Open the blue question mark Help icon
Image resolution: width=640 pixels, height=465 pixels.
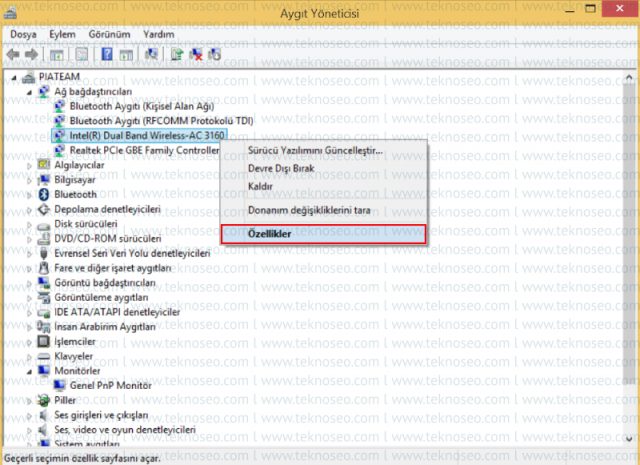coord(107,54)
